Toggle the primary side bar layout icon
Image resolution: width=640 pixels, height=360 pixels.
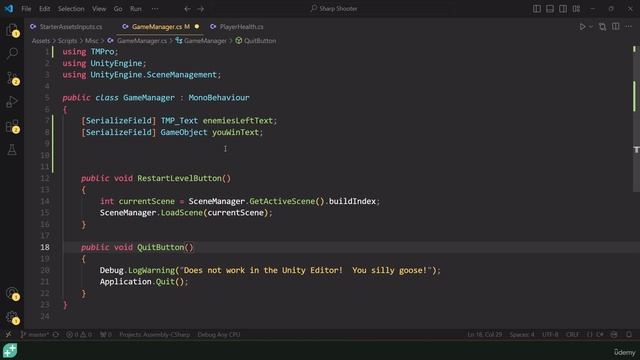tap(537, 9)
